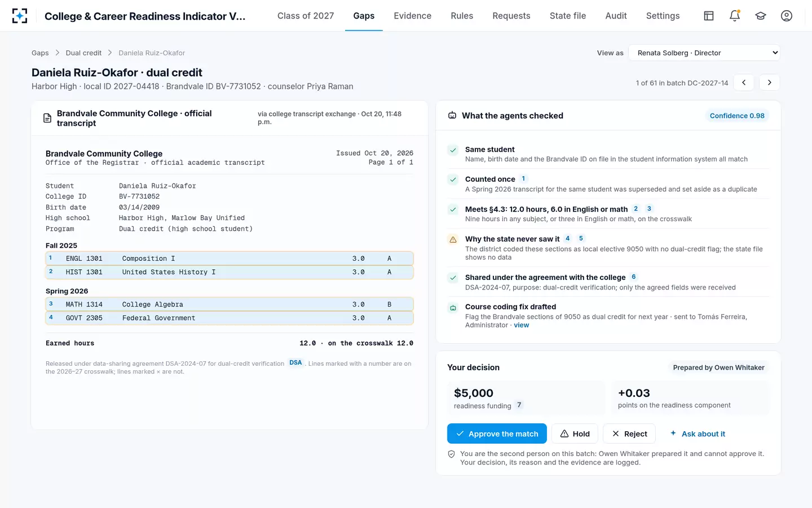Go to the next student in the batch
812x508 pixels.
(x=770, y=82)
